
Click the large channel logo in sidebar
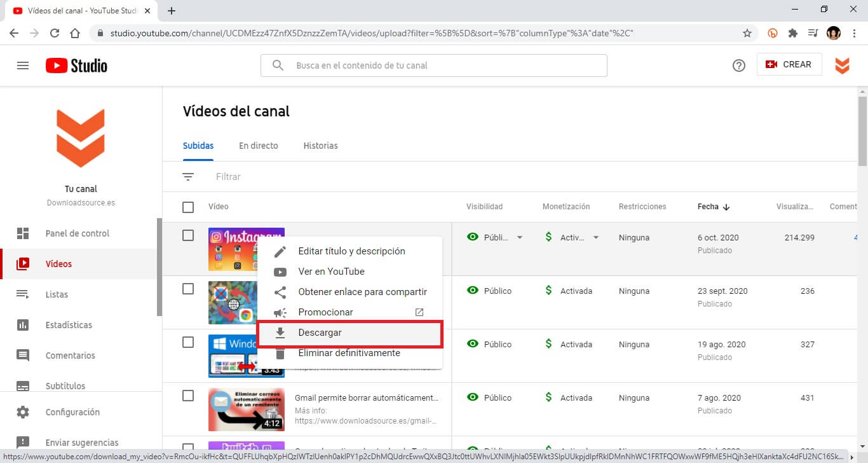pos(81,138)
